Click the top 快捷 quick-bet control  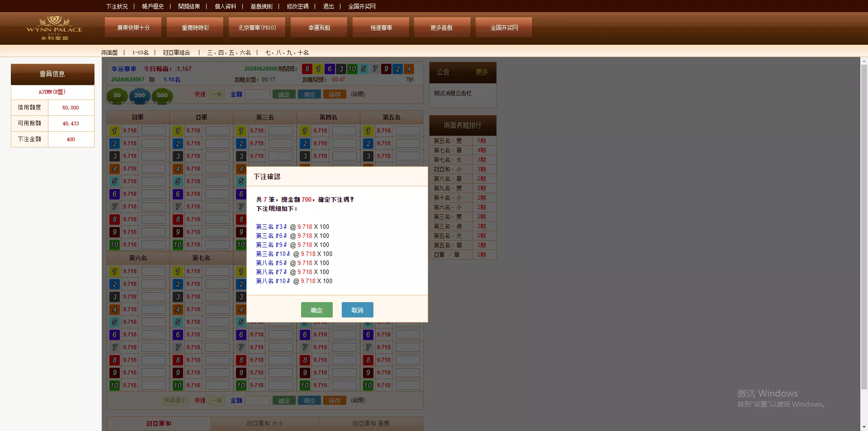(x=199, y=94)
